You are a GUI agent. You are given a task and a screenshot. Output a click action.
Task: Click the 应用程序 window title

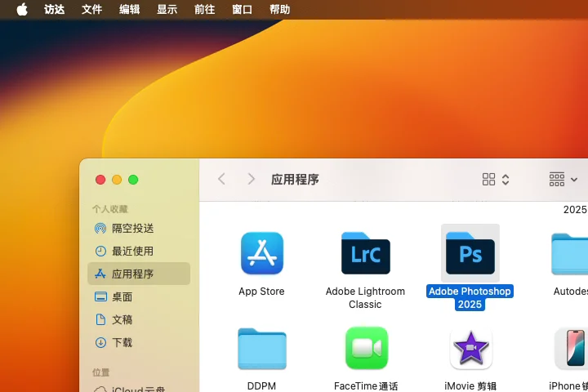[x=295, y=180]
